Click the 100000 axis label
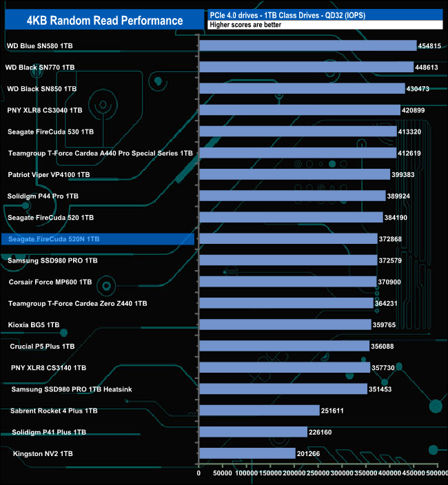448x485 pixels. (x=246, y=473)
